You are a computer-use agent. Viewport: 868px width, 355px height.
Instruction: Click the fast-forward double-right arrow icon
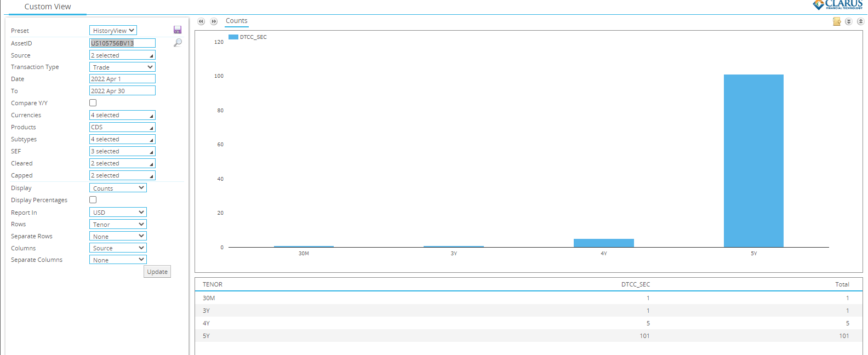tap(214, 21)
